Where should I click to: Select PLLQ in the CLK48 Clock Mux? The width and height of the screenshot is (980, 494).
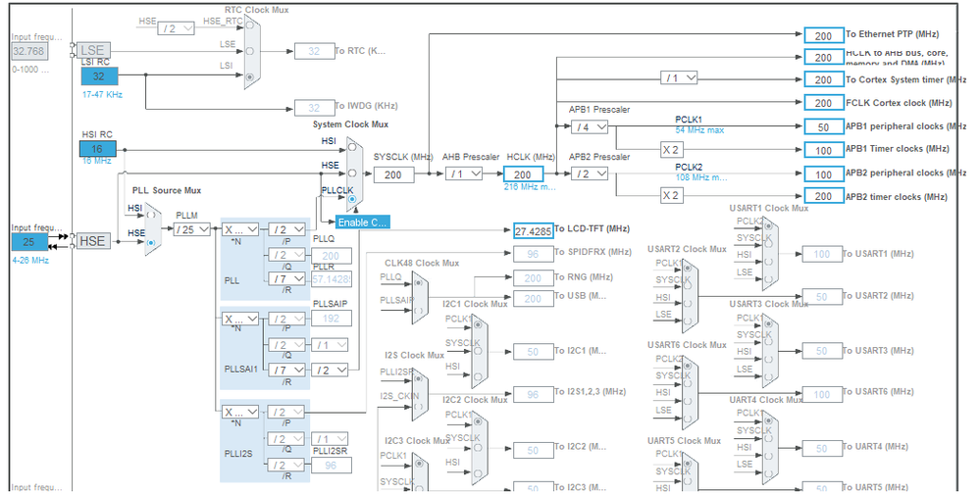coord(418,283)
